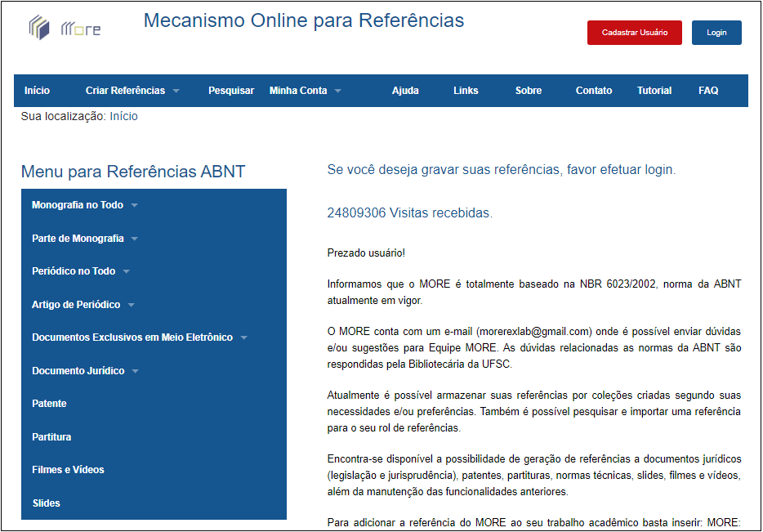This screenshot has width=763, height=532.
Task: Go to the Contato page
Action: click(594, 91)
